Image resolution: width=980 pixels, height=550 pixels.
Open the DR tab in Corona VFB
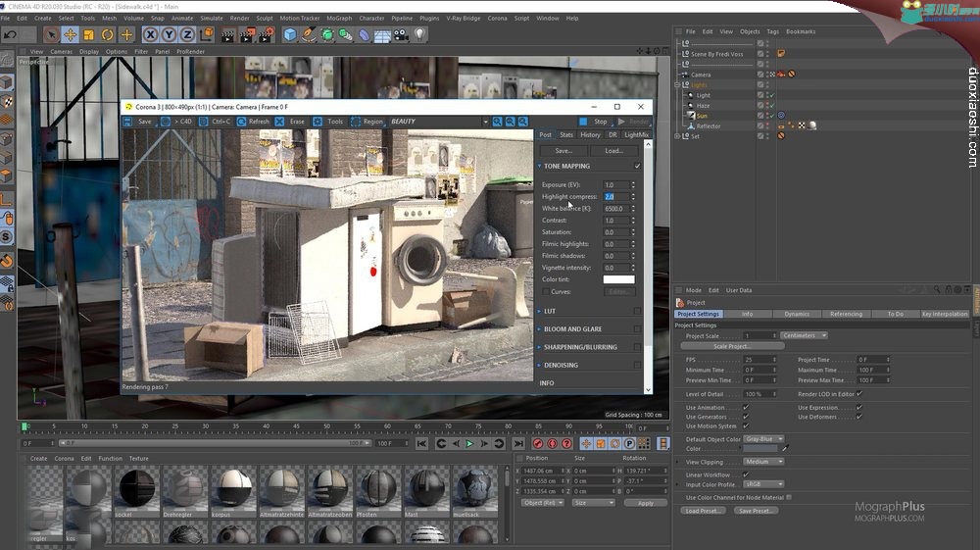point(612,134)
